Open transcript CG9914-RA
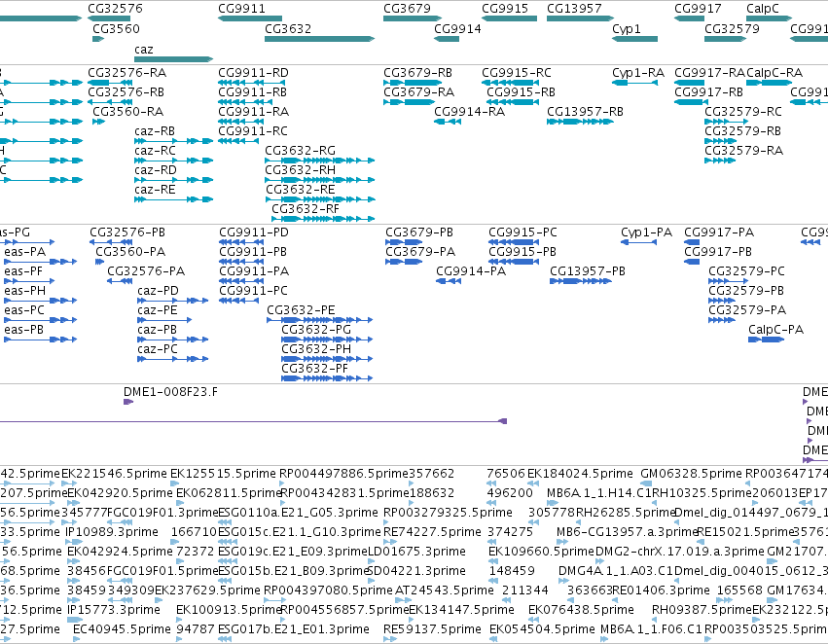This screenshot has width=828, height=644. click(469, 111)
